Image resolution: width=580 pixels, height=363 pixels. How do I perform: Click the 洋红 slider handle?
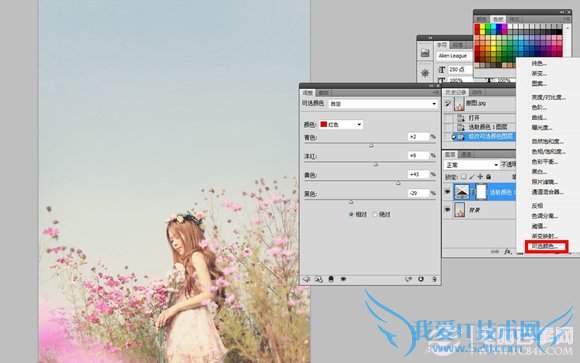(375, 164)
